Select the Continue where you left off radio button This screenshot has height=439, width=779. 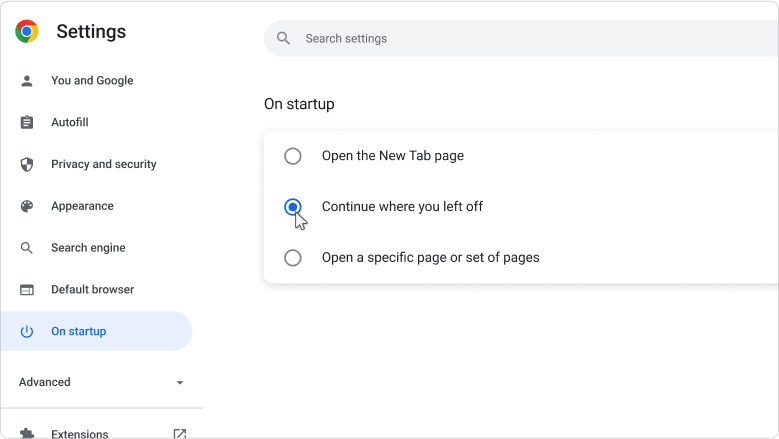tap(293, 207)
